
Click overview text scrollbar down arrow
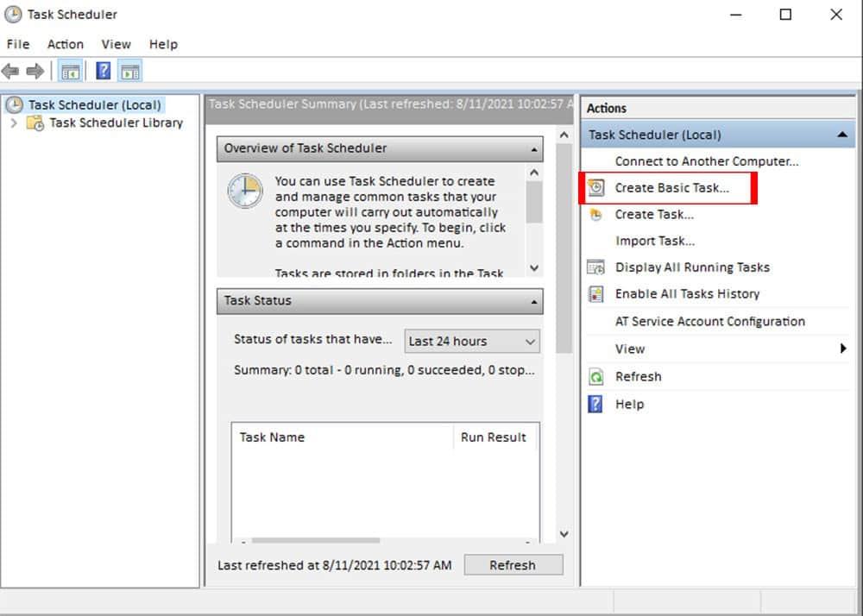(534, 267)
